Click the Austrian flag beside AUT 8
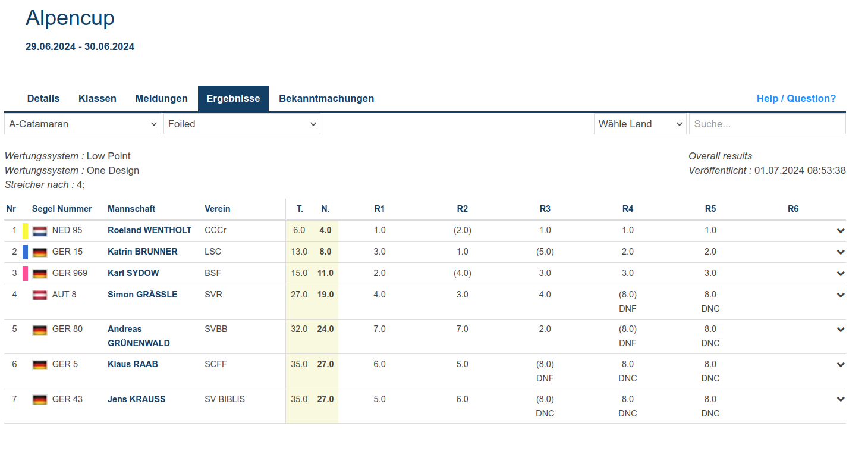The height and width of the screenshot is (451, 868). (40, 295)
